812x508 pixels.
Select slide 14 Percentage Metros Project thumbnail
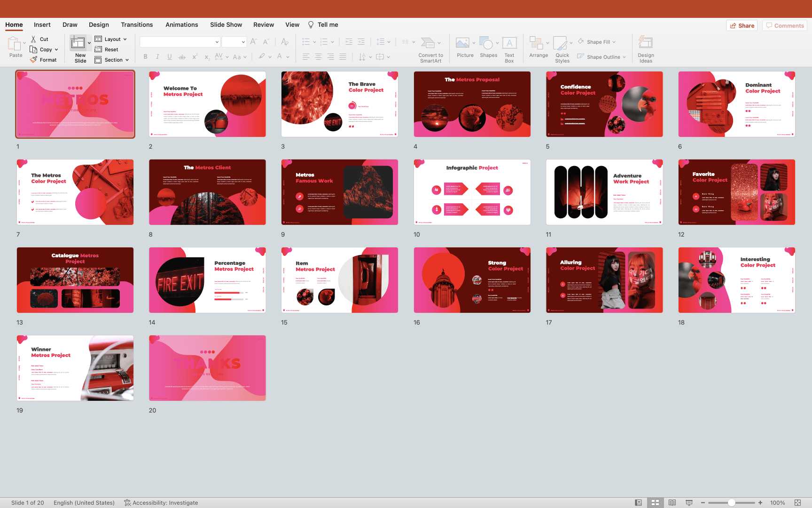(x=207, y=280)
